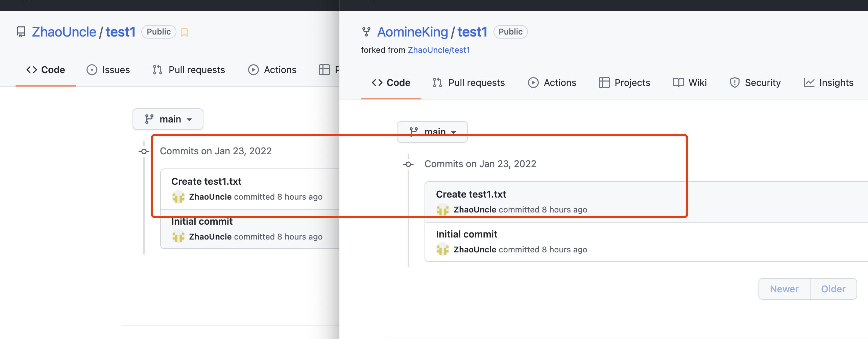Open right Create test1.txt commit link
Screen dimensions: 868x339
pyautogui.click(x=471, y=194)
